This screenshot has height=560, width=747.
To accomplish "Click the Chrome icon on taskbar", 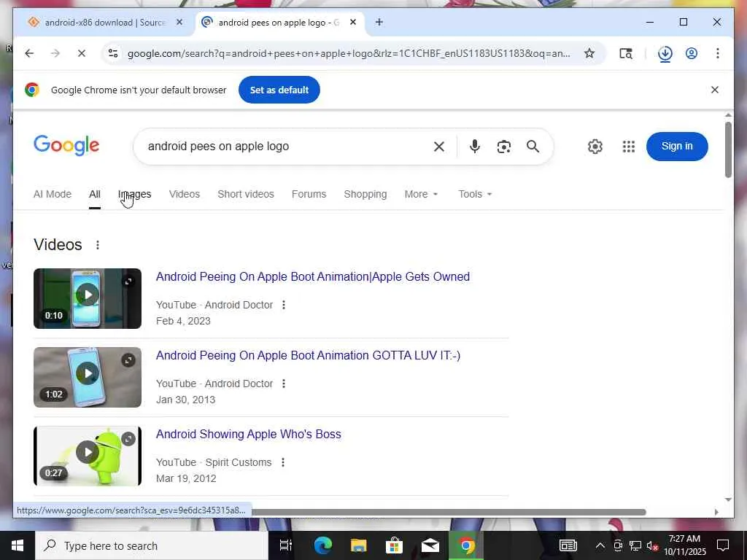I will [x=465, y=545].
